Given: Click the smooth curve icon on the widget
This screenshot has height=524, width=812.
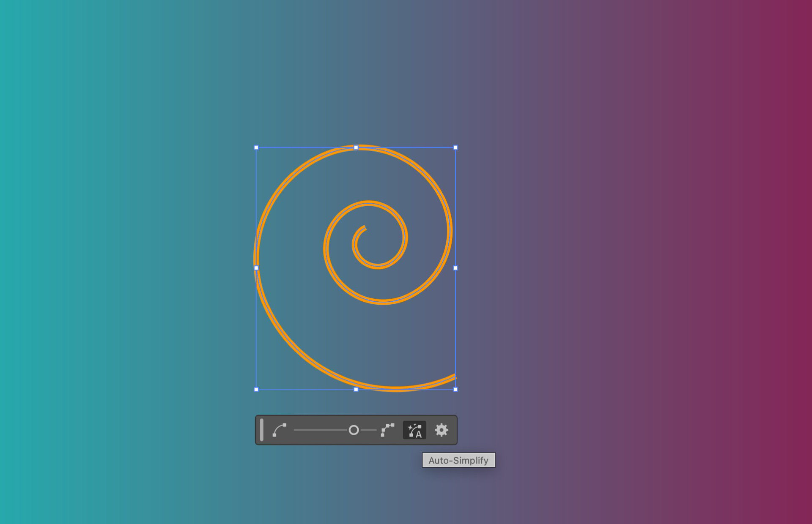Looking at the screenshot, I should coord(280,430).
